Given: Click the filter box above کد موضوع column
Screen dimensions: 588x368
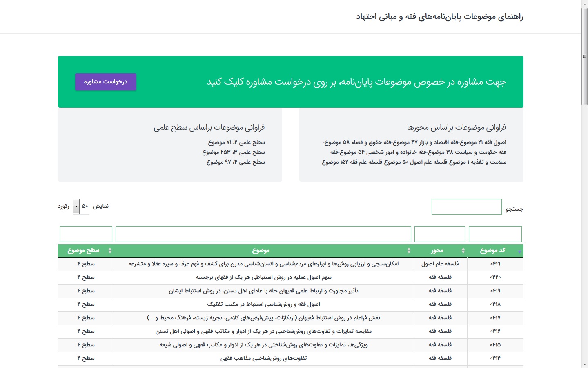Looking at the screenshot, I should click(x=495, y=234).
